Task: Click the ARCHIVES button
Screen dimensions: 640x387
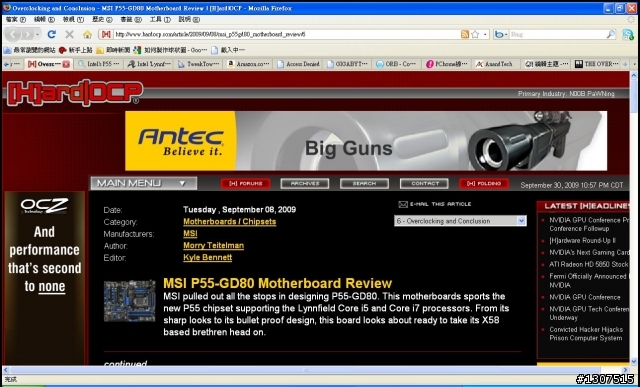Action: click(x=305, y=184)
